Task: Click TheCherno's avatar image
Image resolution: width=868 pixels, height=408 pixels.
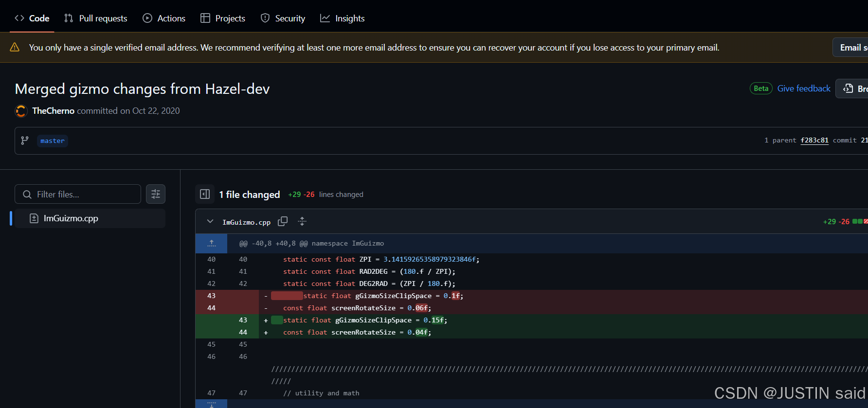Action: pyautogui.click(x=21, y=111)
